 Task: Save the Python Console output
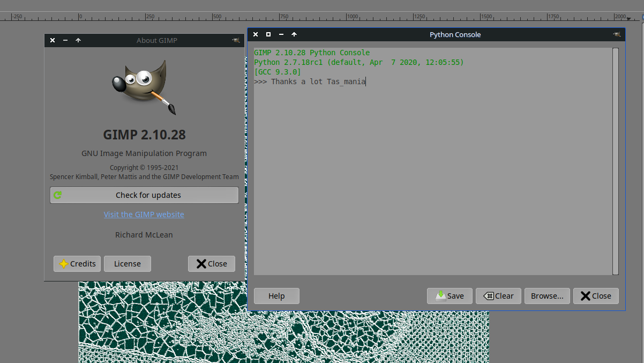(x=450, y=296)
